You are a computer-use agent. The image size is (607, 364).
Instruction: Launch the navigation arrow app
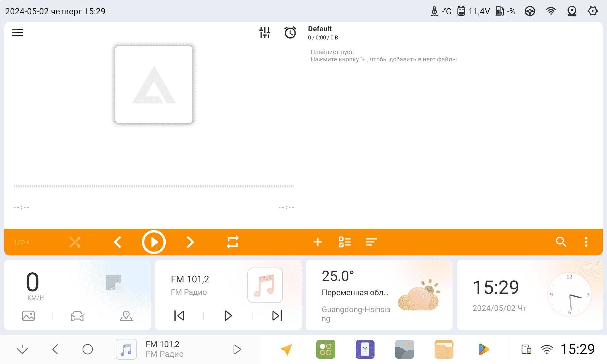[286, 349]
